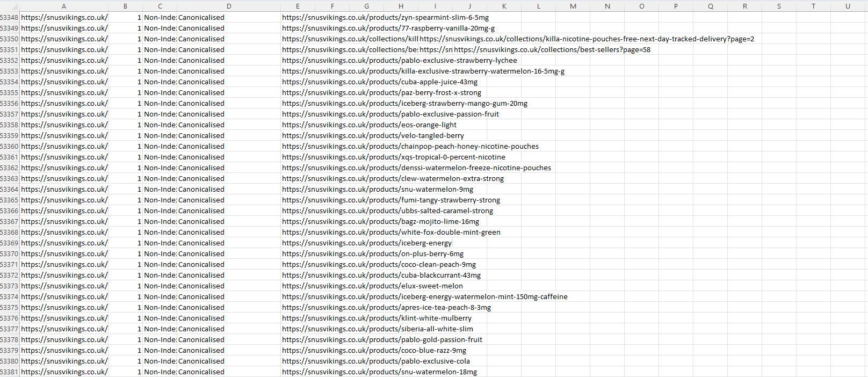Select column B header

pyautogui.click(x=125, y=6)
